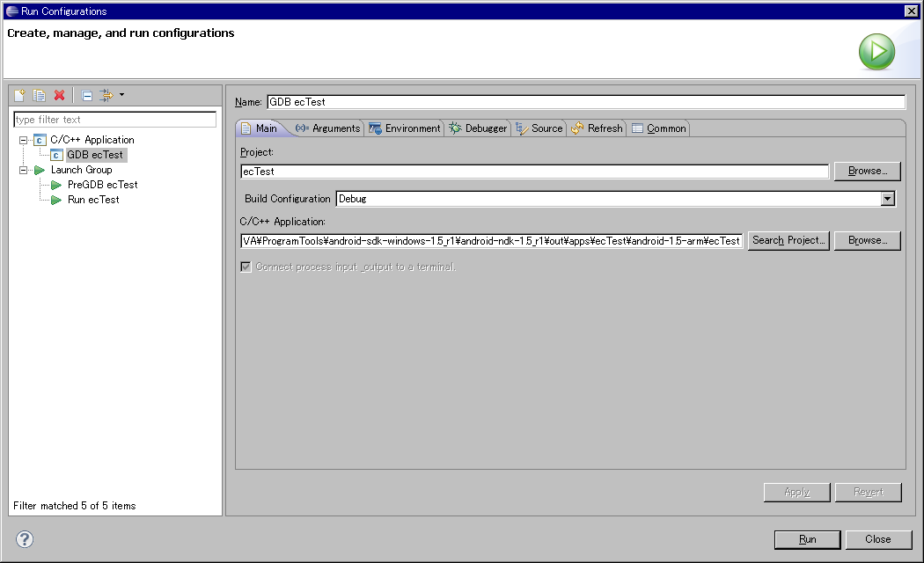Collapse all configurations in the tree

point(86,95)
